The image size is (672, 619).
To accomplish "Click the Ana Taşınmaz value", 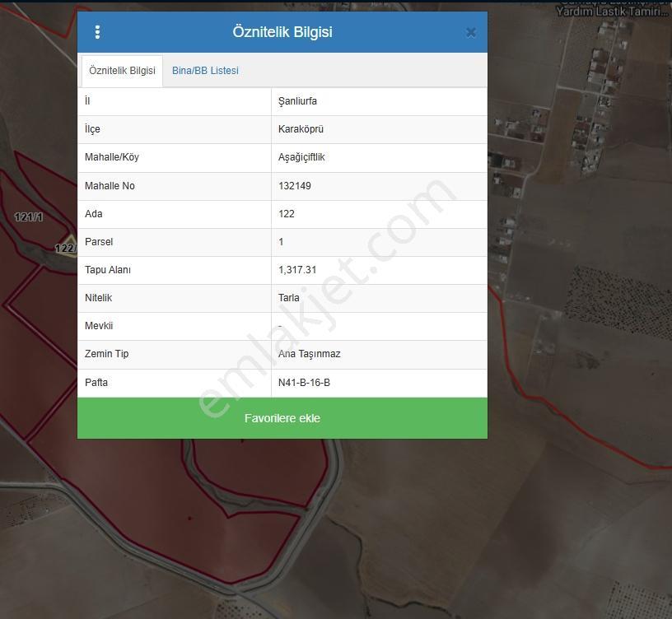I will 310,354.
